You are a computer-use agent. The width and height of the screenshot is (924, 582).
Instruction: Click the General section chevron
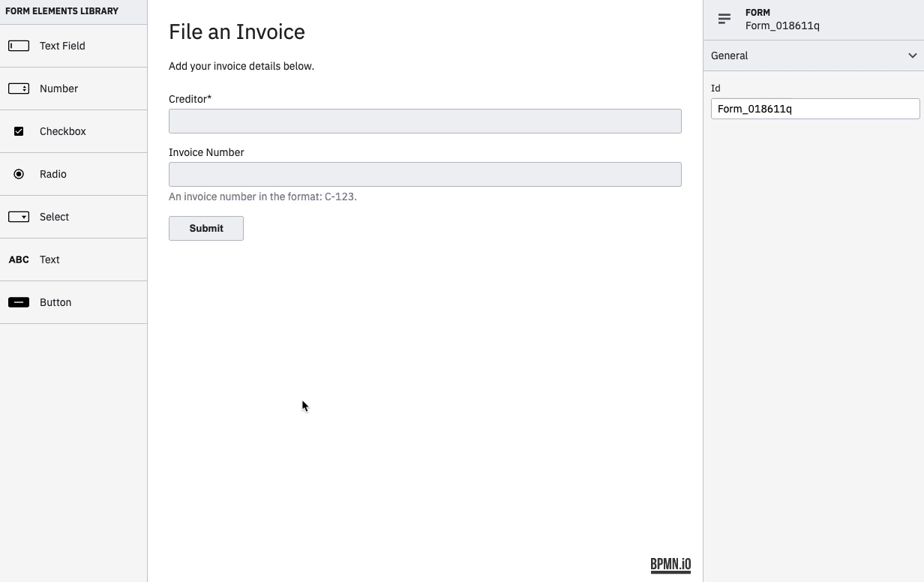(x=913, y=55)
